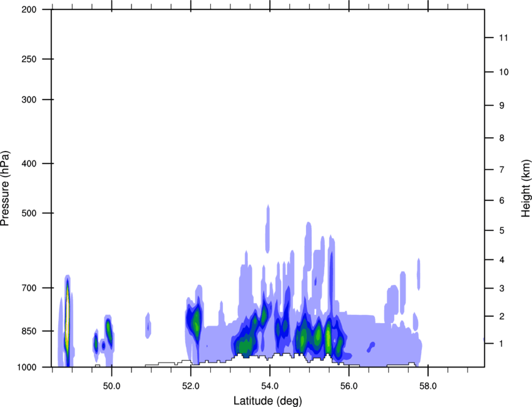
Task: Click the 850 pressure tick label
Action: tap(29, 331)
